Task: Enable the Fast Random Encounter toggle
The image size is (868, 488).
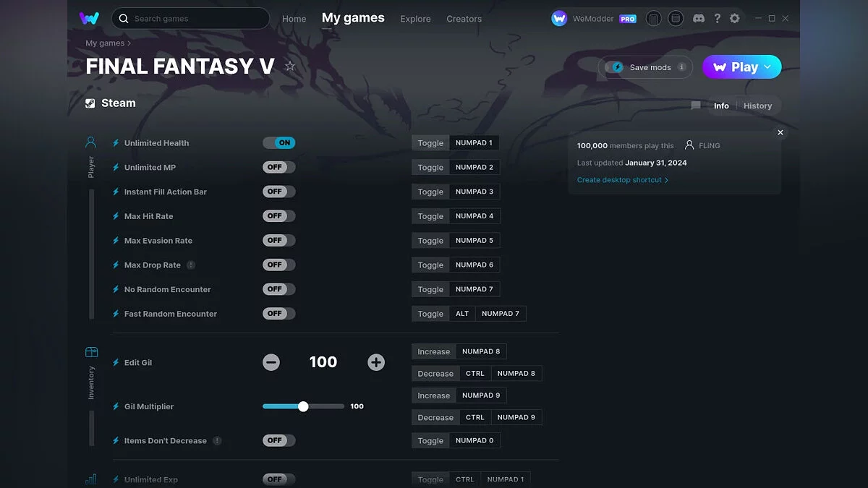Action: pos(279,314)
